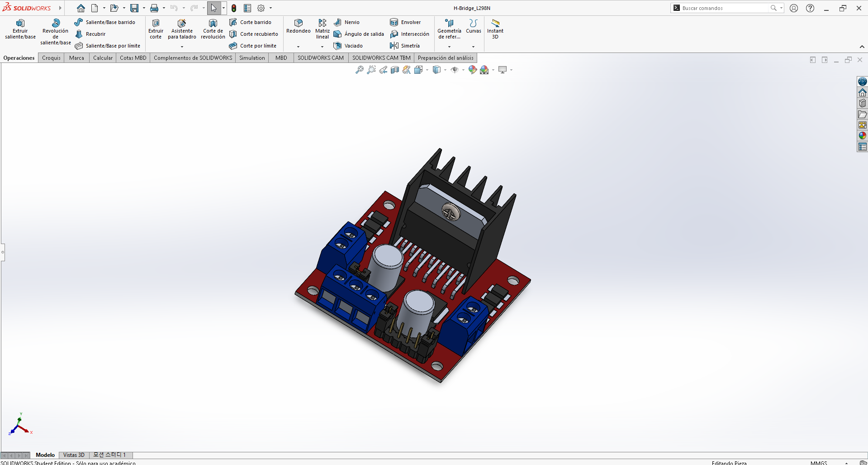The image size is (868, 465).
Task: Expand Geometría de referencia dropdown arrow
Action: point(449,47)
